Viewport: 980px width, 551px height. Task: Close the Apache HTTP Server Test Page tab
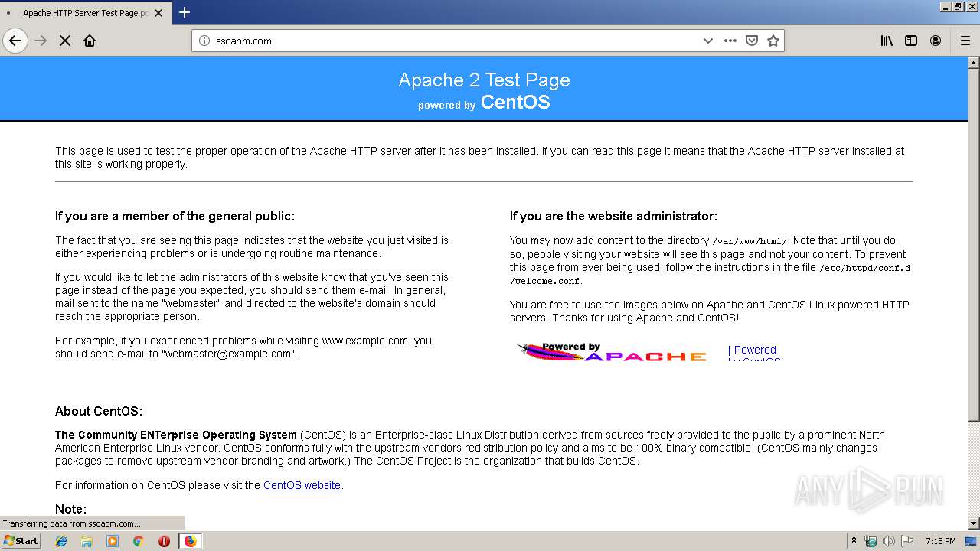pyautogui.click(x=158, y=13)
